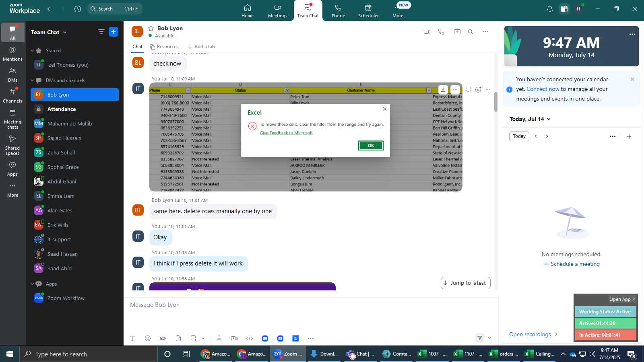The height and width of the screenshot is (362, 644).
Task: Add a reaction to the screenshot message
Action: click(x=478, y=90)
